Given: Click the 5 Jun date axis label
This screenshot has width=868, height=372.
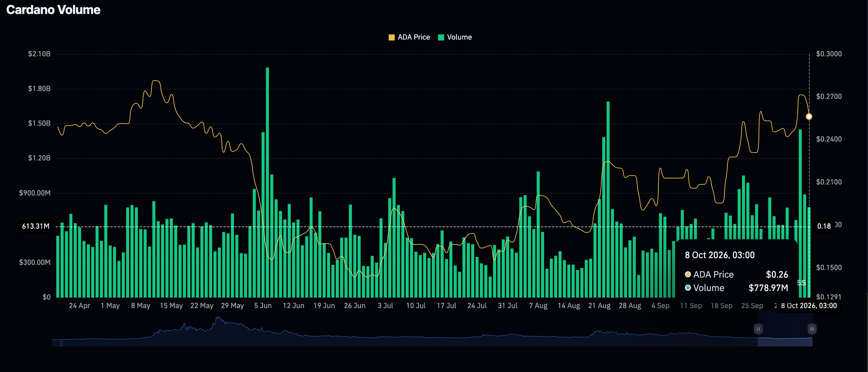Looking at the screenshot, I should [x=263, y=306].
